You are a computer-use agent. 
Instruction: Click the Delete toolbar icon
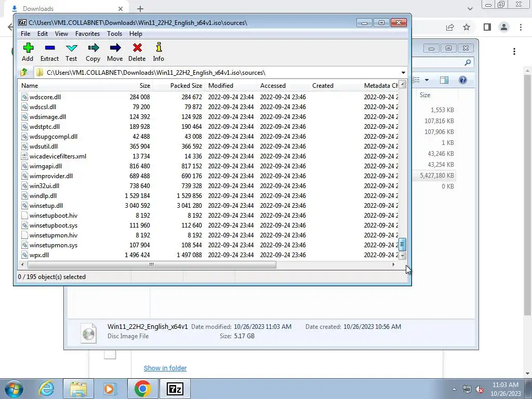137,52
